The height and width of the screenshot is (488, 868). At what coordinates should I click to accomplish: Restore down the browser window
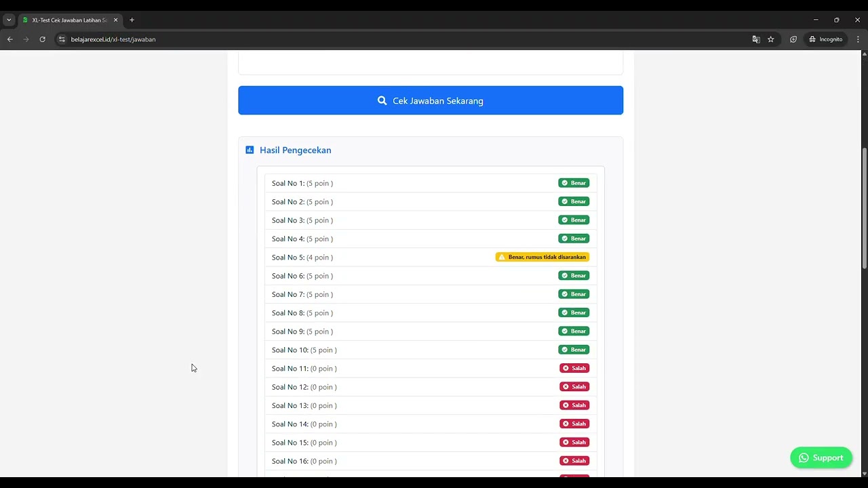pos(837,20)
